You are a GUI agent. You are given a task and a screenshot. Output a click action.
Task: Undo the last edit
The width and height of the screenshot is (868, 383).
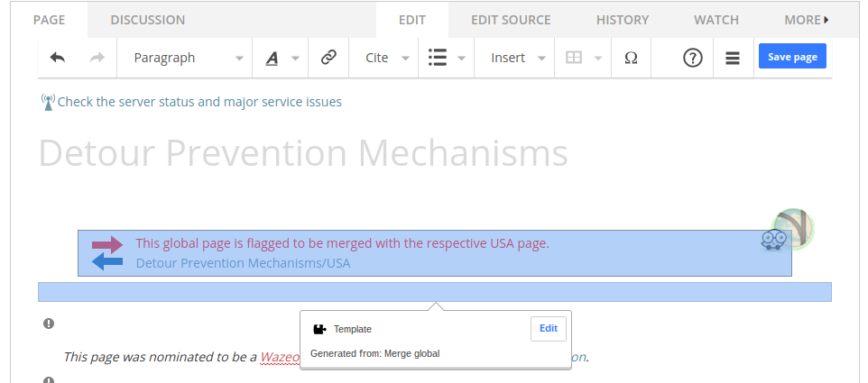click(58, 58)
